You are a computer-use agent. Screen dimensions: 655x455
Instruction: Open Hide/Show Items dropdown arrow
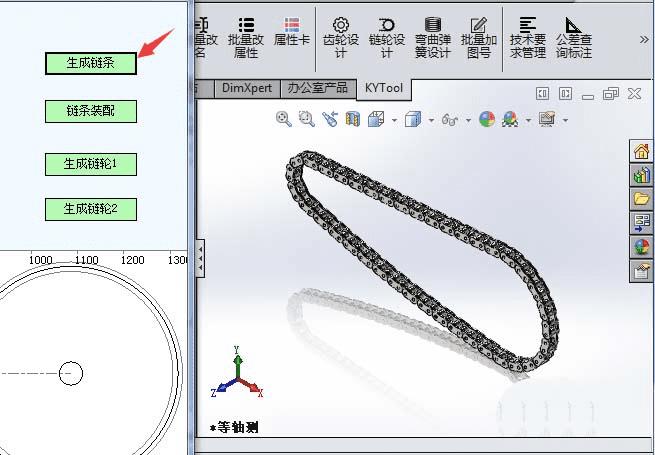468,121
